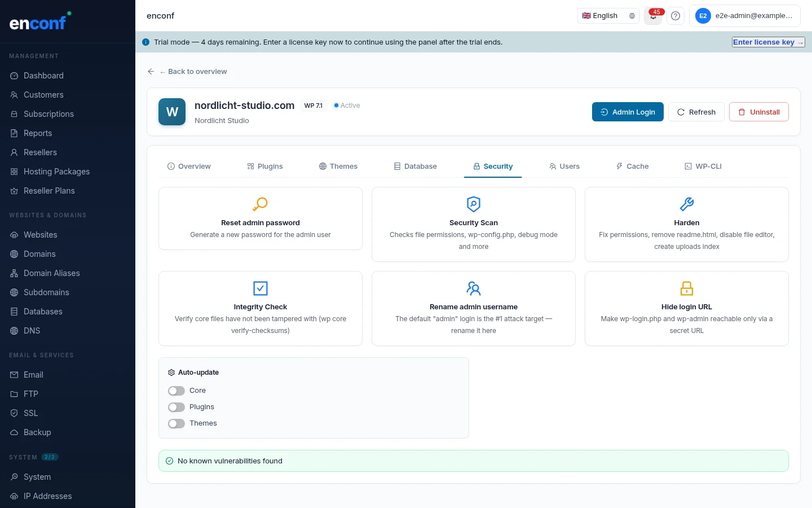812x508 pixels.
Task: Click the nordlicht-studio.com site title
Action: (x=245, y=106)
